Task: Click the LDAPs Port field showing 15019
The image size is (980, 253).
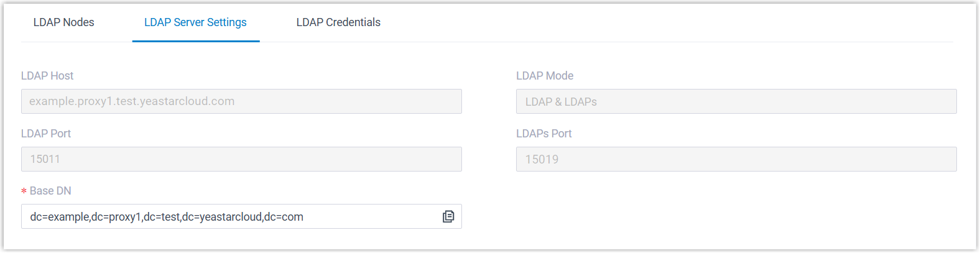Action: point(736,159)
